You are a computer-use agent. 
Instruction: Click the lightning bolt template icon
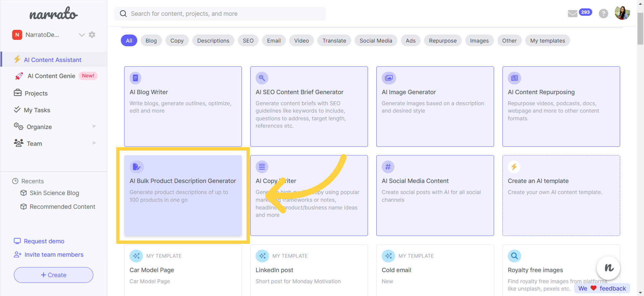[514, 167]
